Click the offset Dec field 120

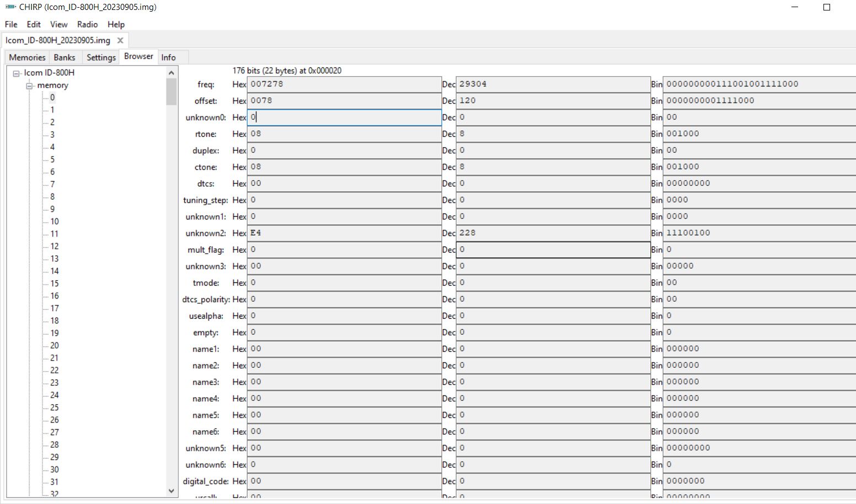553,101
